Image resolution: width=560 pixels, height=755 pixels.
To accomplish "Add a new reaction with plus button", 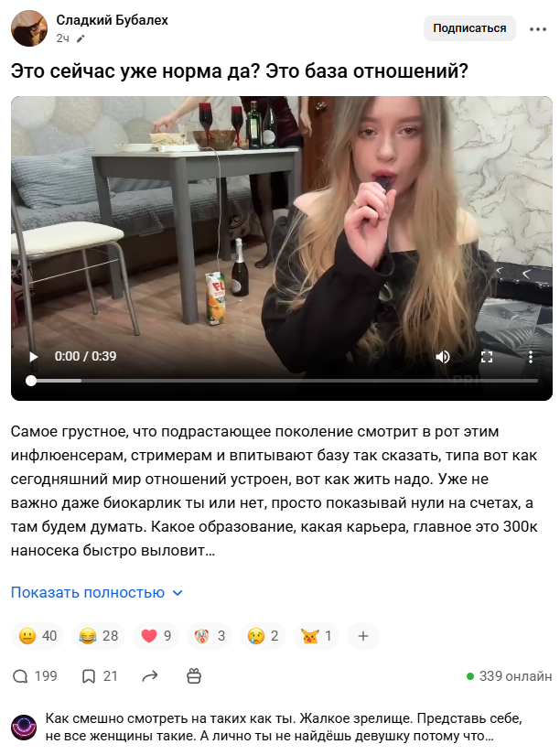I will click(363, 636).
